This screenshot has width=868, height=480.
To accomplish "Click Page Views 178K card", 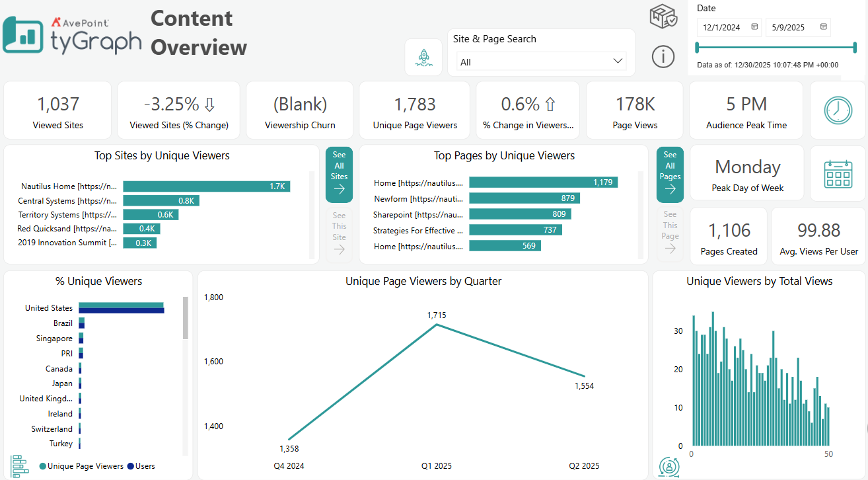I will pos(635,110).
